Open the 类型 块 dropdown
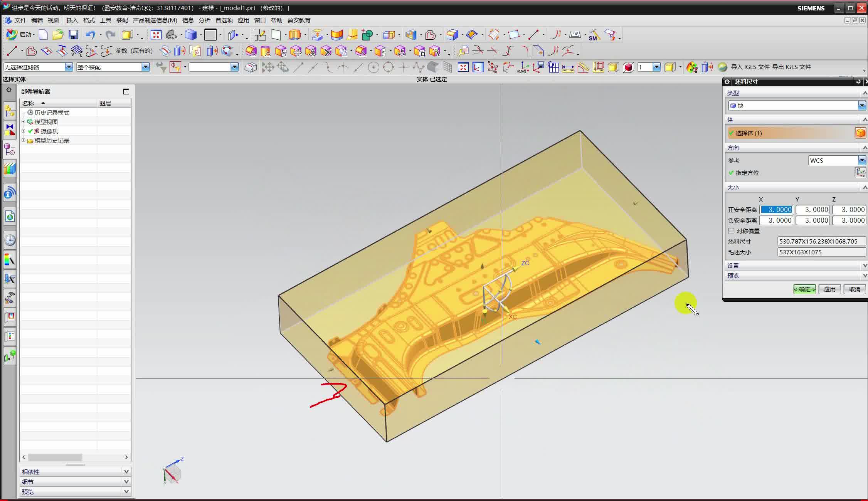Image resolution: width=868 pixels, height=501 pixels. point(862,105)
